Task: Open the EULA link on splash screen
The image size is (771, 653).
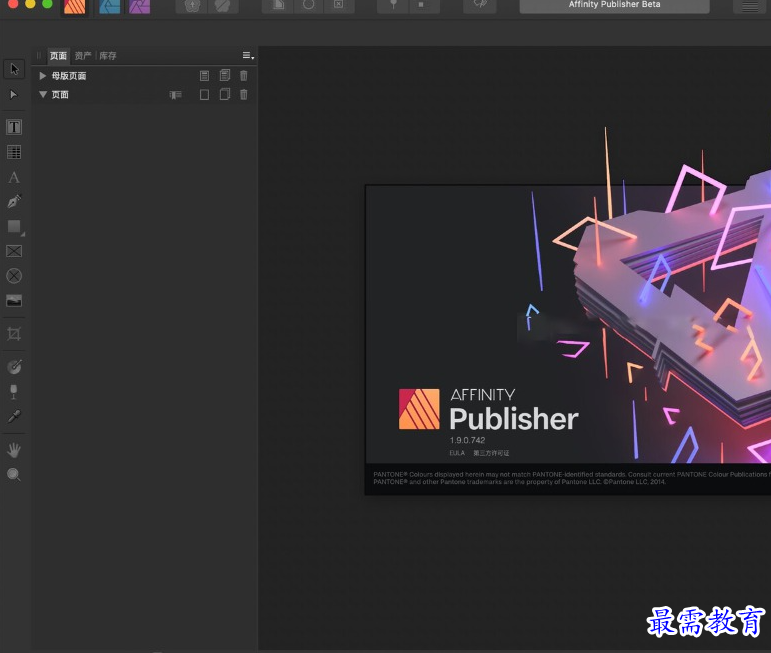Action: (457, 453)
